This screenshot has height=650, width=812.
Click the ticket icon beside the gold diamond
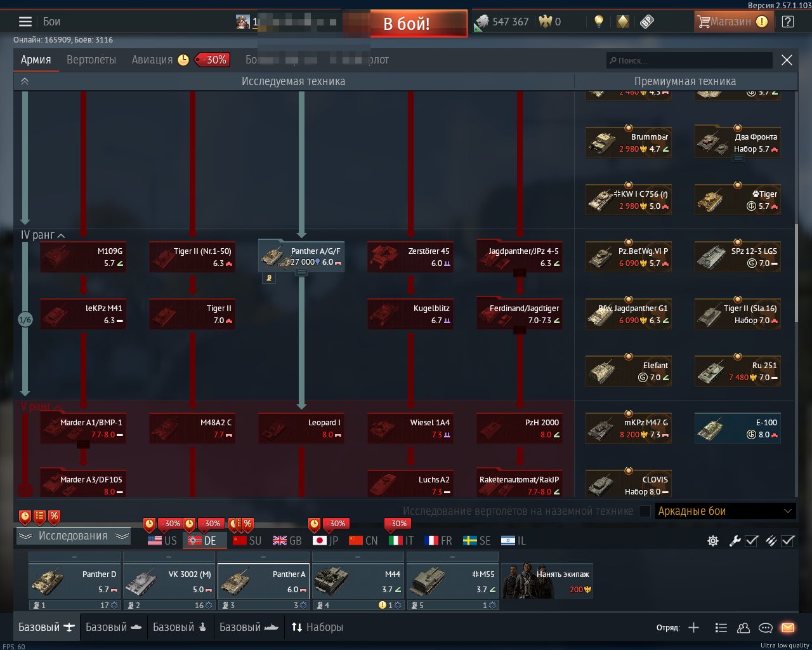tap(646, 22)
